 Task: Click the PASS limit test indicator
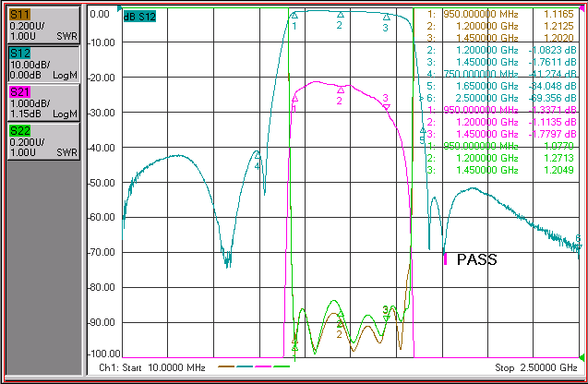coord(476,259)
